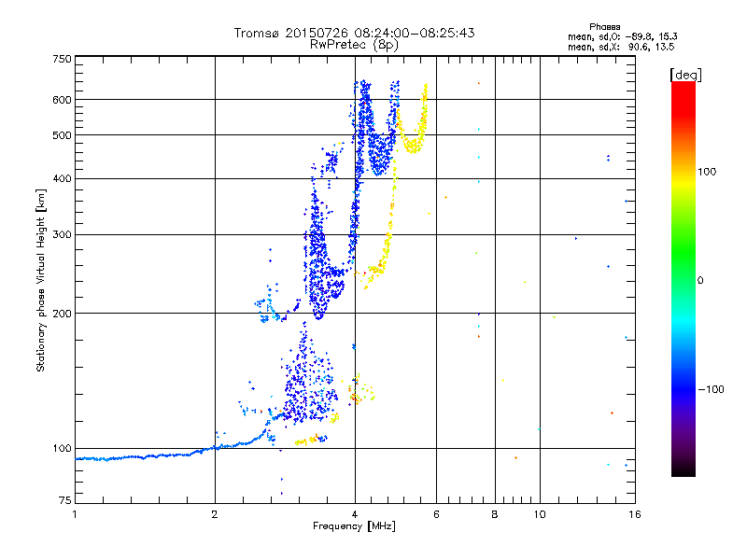Click y-axis tick label '400'
Screen dimensions: 747x560
coord(62,178)
